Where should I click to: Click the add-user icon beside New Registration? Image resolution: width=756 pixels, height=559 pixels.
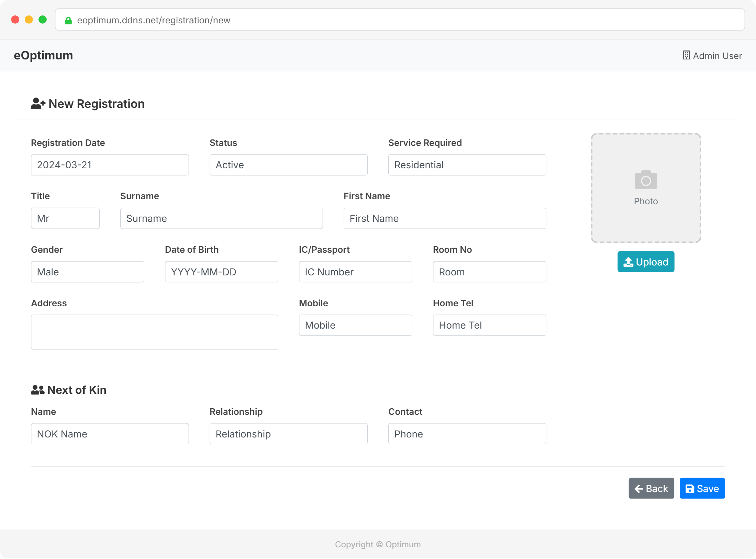click(x=38, y=103)
